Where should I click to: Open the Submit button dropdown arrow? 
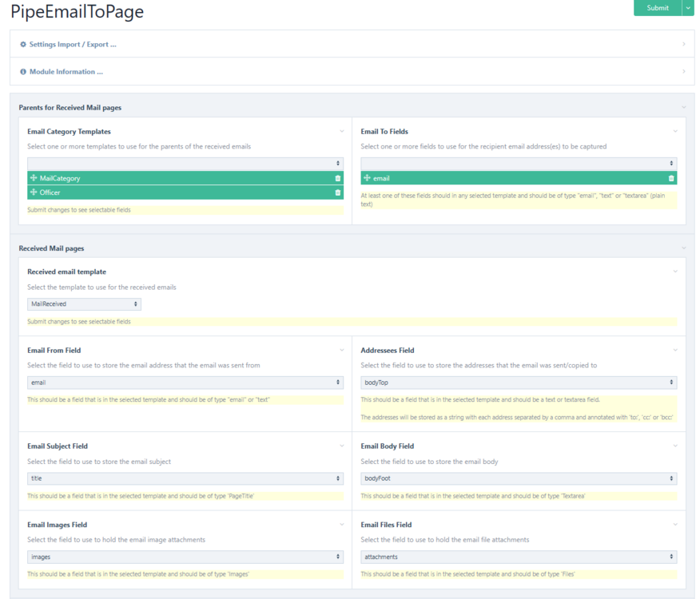[x=688, y=8]
